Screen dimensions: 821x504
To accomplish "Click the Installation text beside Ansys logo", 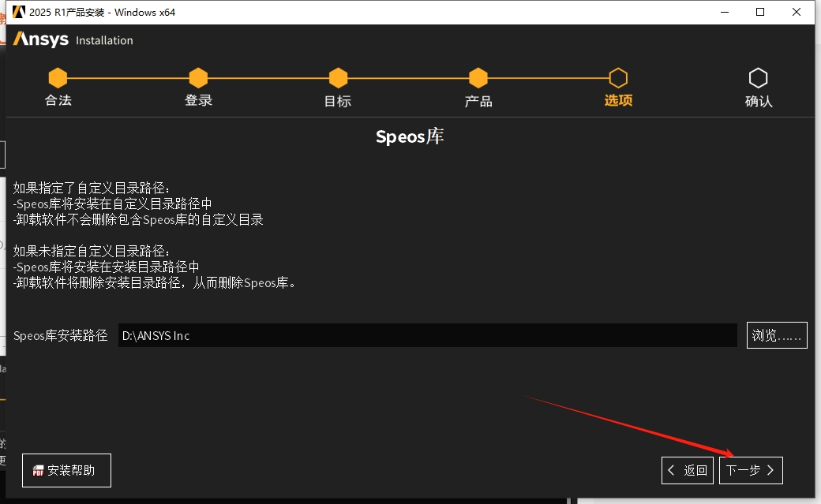I will tap(104, 40).
